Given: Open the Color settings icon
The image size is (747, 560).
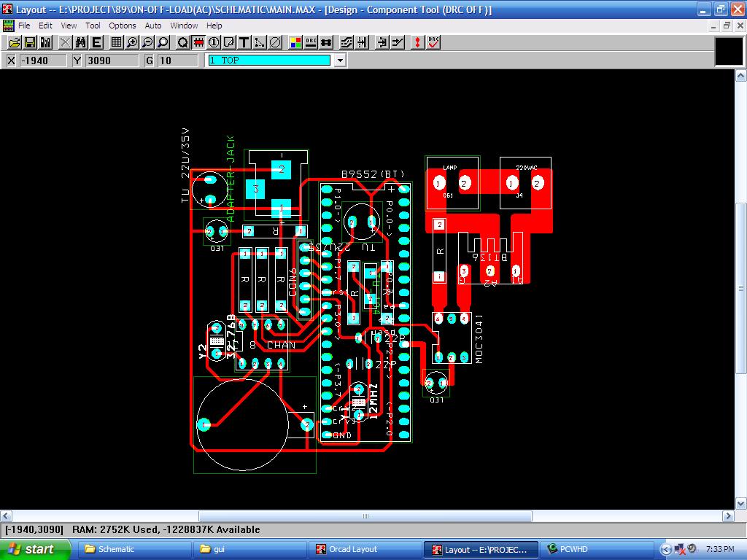Looking at the screenshot, I should (x=295, y=43).
